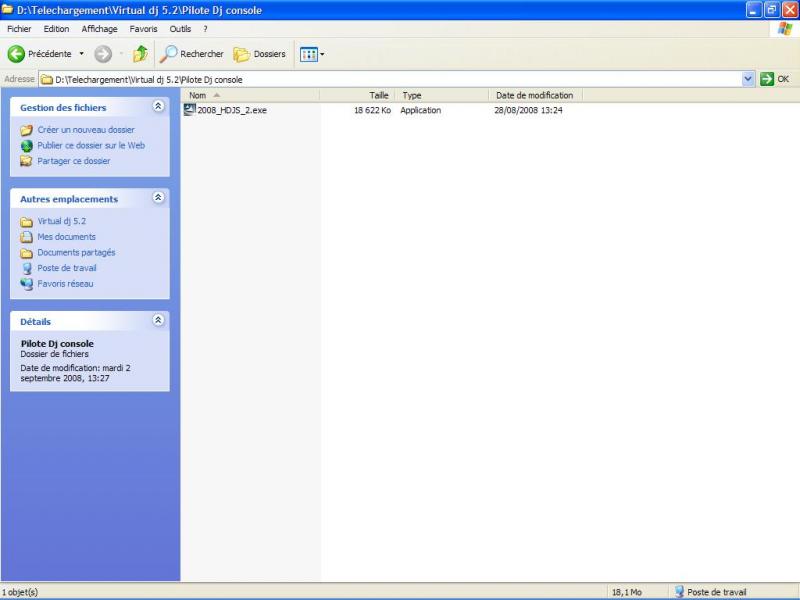The image size is (800, 600).
Task: Click the 1 objet(s) status text
Action: click(x=20, y=592)
